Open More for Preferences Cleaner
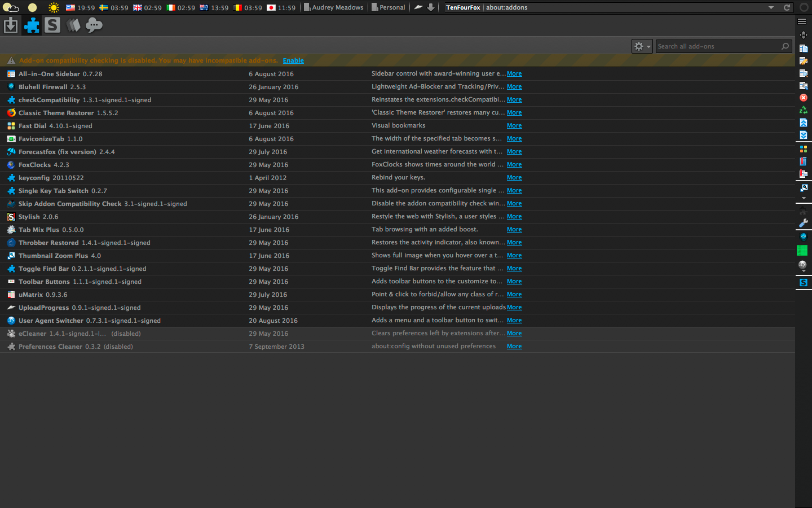Screen dimensions: 812x508 point(514,346)
